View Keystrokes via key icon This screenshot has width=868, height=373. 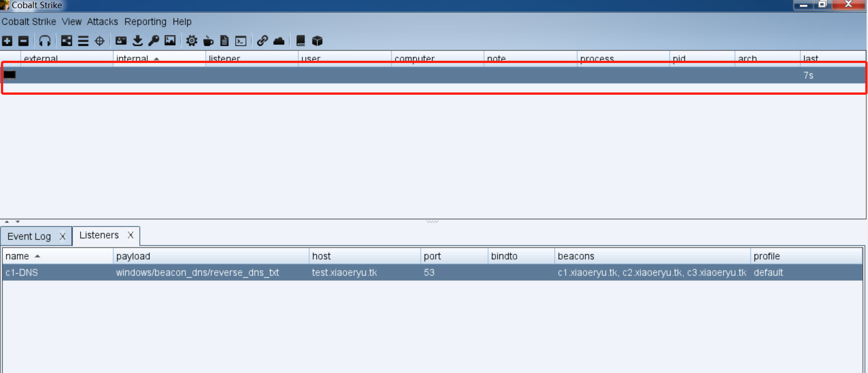[154, 41]
